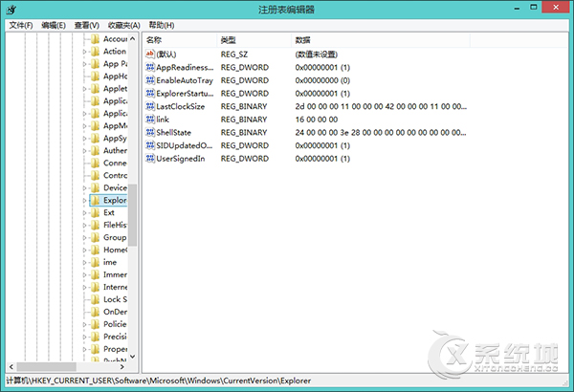Select the (默认) string value icon
This screenshot has width=574, height=392.
[150, 54]
